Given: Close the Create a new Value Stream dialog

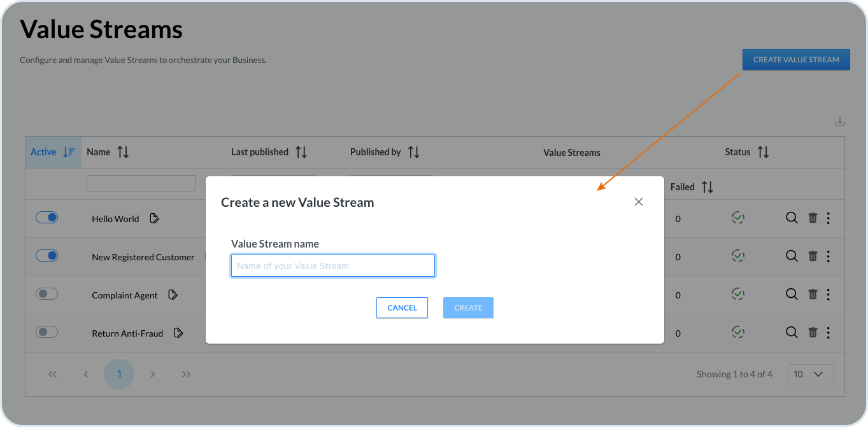Looking at the screenshot, I should click(x=639, y=202).
